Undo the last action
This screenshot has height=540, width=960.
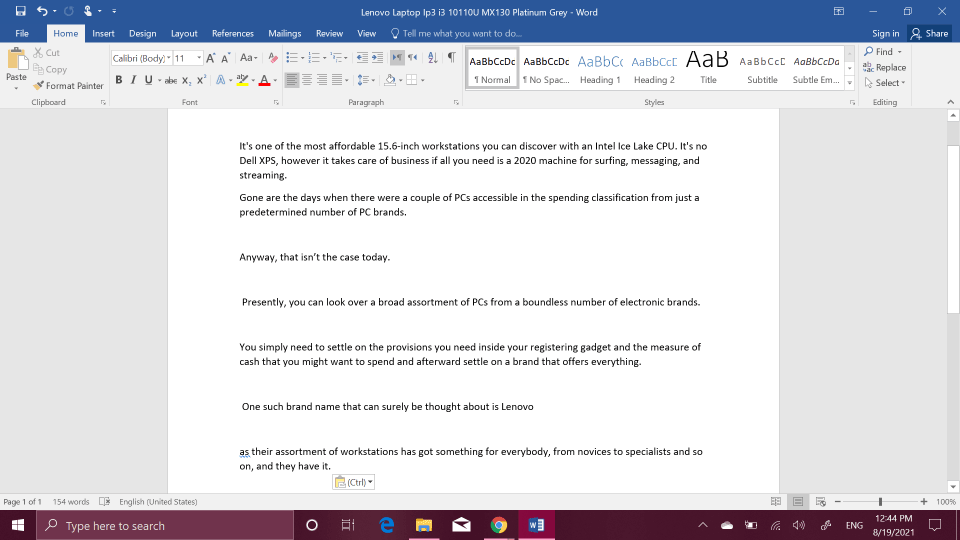tap(42, 11)
